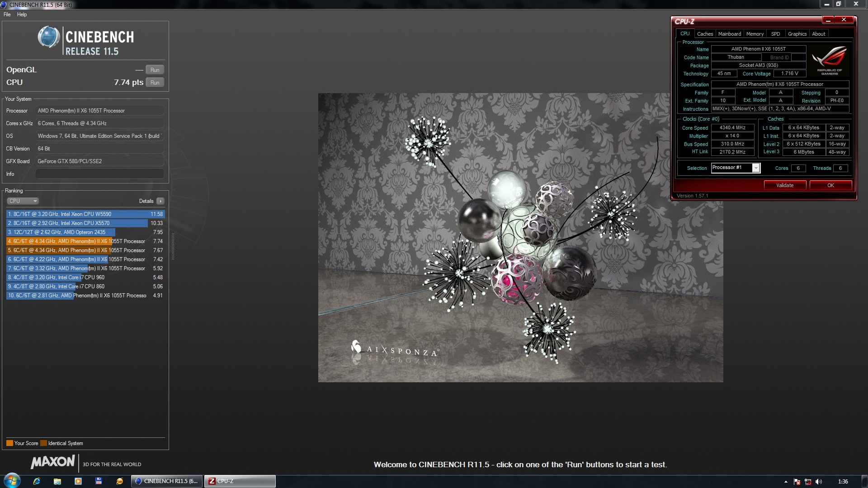This screenshot has width=868, height=488.
Task: Switch to the CINEBENCH R11.5 taskbar button
Action: 167,481
